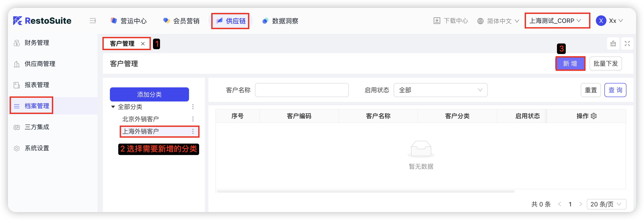Open the 启用状态 dropdown
The height and width of the screenshot is (220, 644).
[440, 90]
